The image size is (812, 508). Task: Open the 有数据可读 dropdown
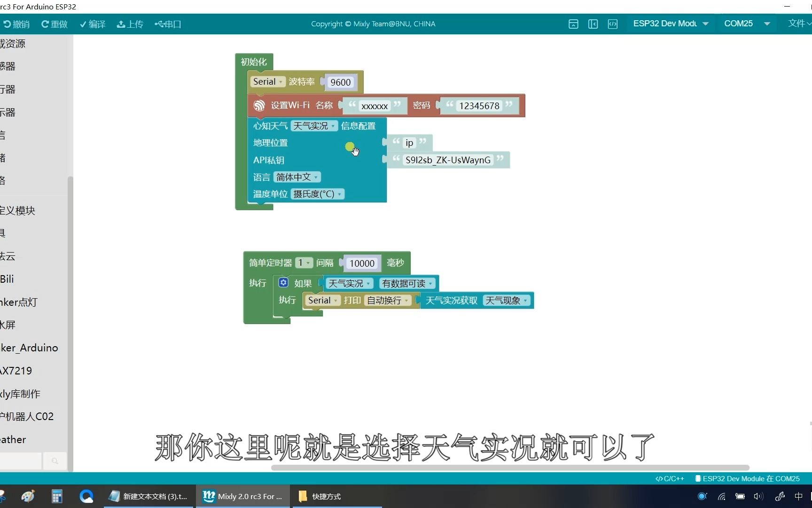407,283
